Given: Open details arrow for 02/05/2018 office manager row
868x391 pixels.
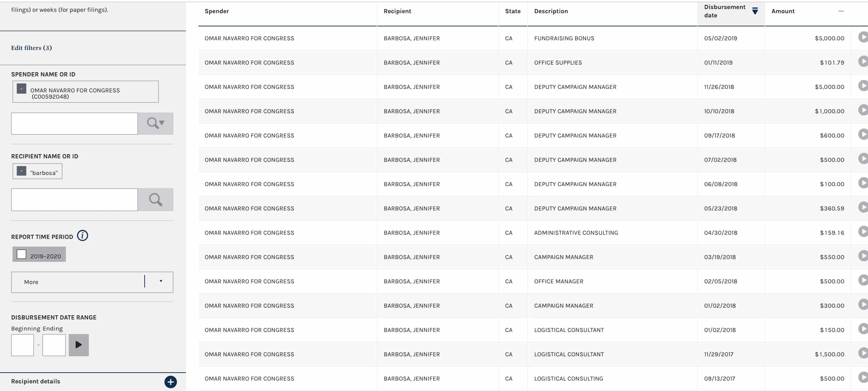Looking at the screenshot, I should click(863, 280).
